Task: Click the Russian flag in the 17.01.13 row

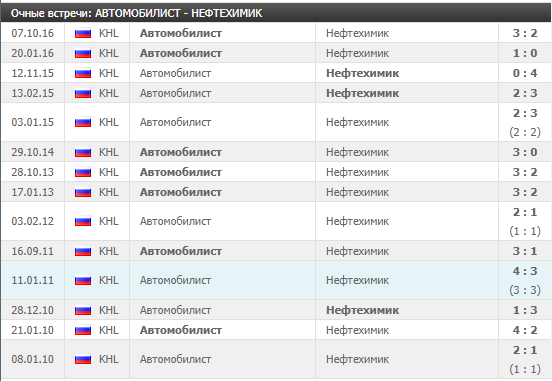Action: [x=83, y=192]
